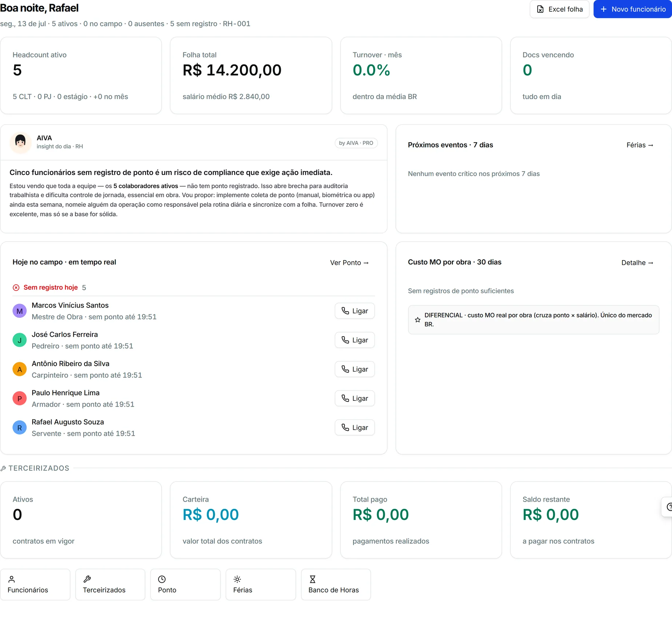Click the wrench icon beside TERCEIRIZADOS
Image resolution: width=672 pixels, height=620 pixels.
point(3,468)
